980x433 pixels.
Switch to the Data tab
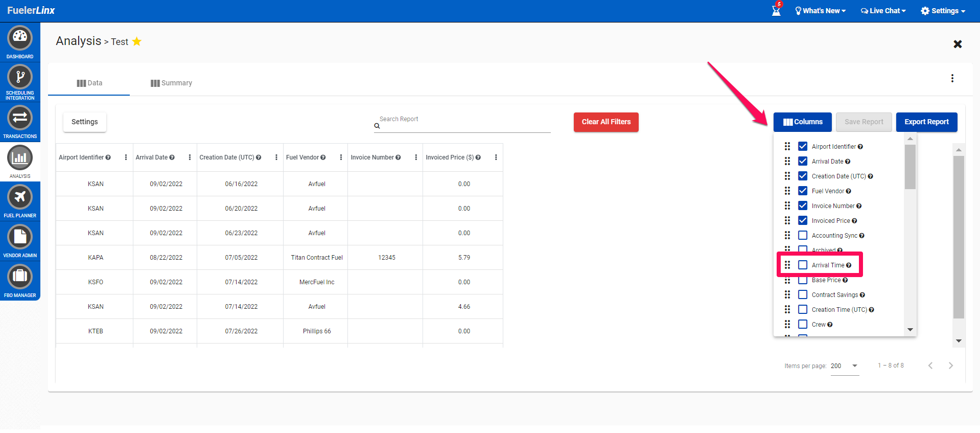click(x=89, y=83)
